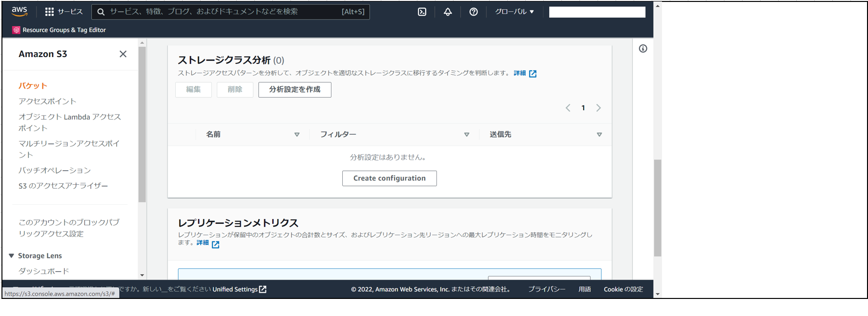Viewport: 868px width, 316px height.
Task: Click the AWS logo home icon
Action: 20,11
